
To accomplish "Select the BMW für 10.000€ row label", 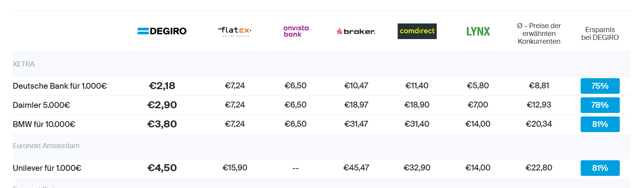I will coord(44,124).
